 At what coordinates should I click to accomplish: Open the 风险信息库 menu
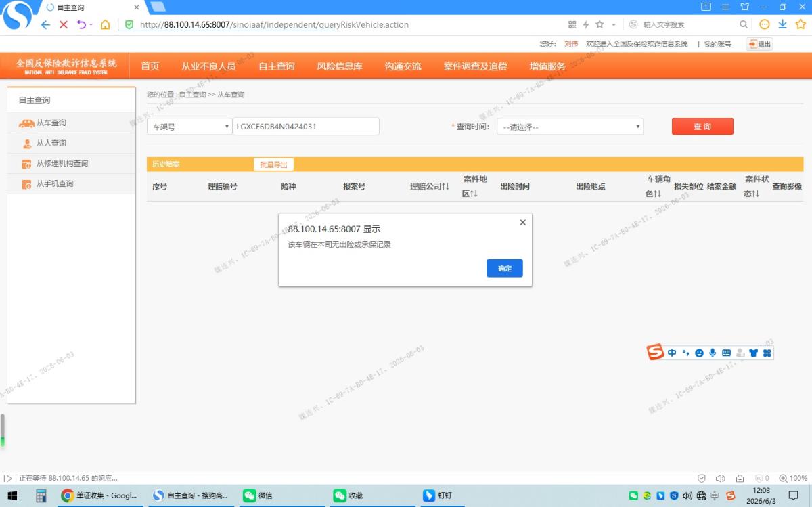[340, 66]
